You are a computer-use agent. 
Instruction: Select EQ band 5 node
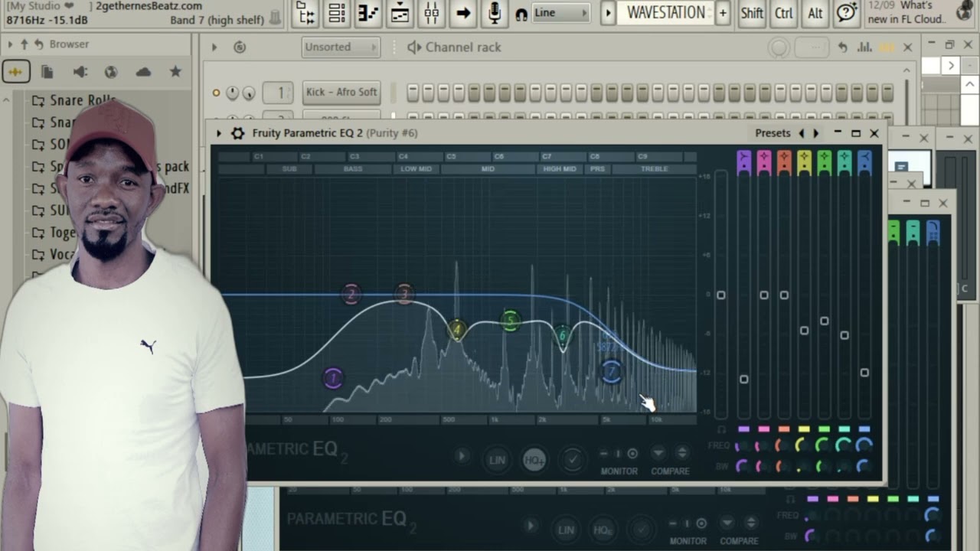pyautogui.click(x=511, y=321)
